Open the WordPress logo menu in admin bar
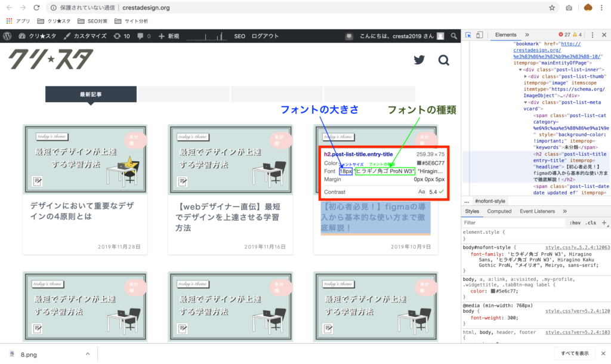 point(7,36)
